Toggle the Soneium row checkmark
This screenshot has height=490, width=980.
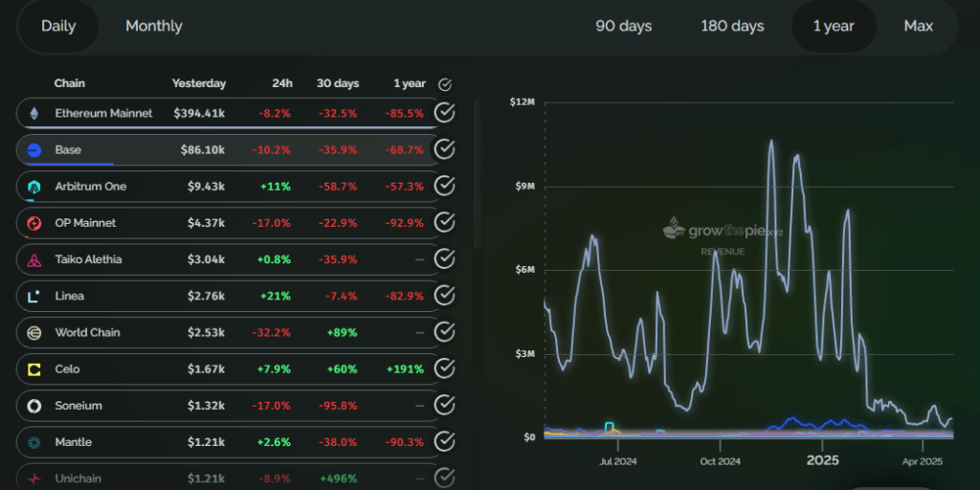coord(444,406)
